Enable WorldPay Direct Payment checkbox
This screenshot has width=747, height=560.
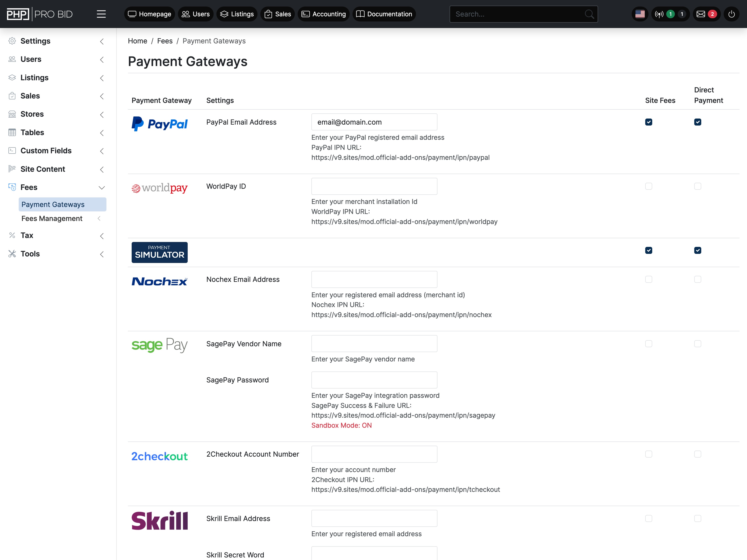[x=698, y=186]
